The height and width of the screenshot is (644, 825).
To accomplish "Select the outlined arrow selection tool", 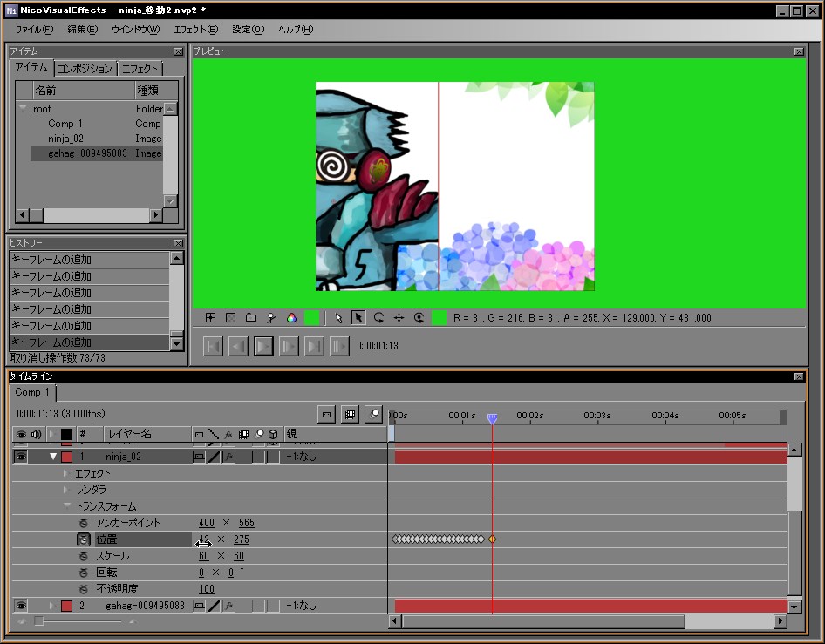I will pos(338,318).
